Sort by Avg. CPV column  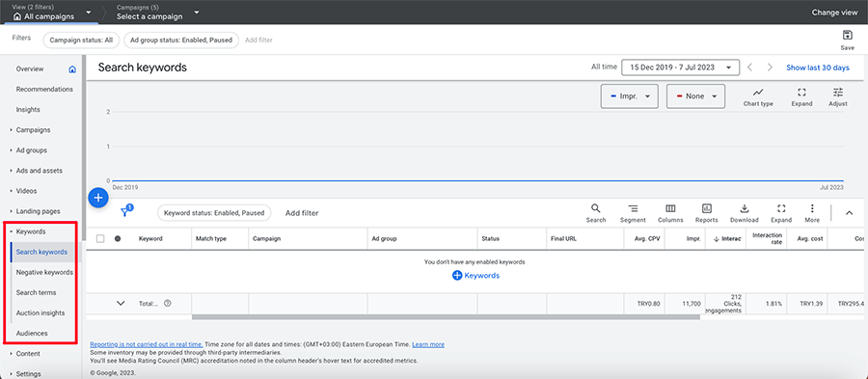648,239
